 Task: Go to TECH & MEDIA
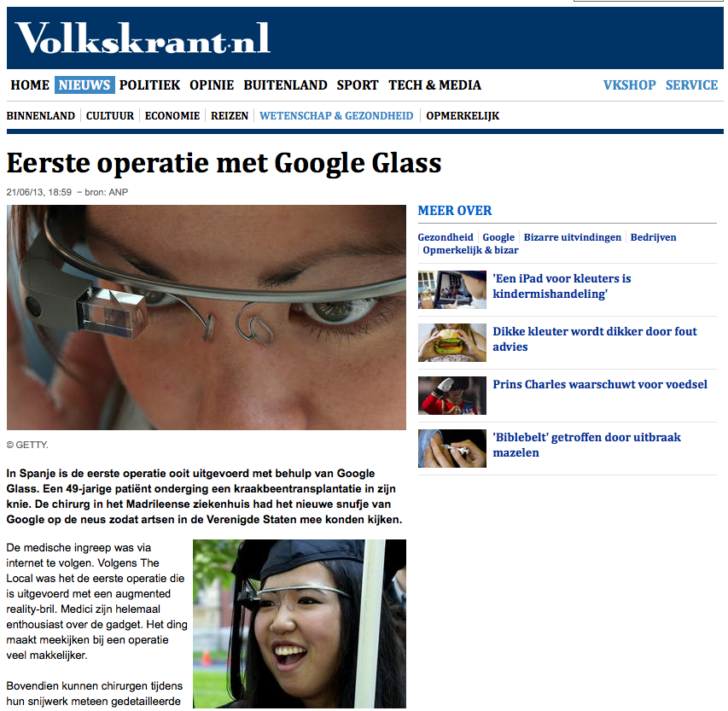pyautogui.click(x=434, y=85)
